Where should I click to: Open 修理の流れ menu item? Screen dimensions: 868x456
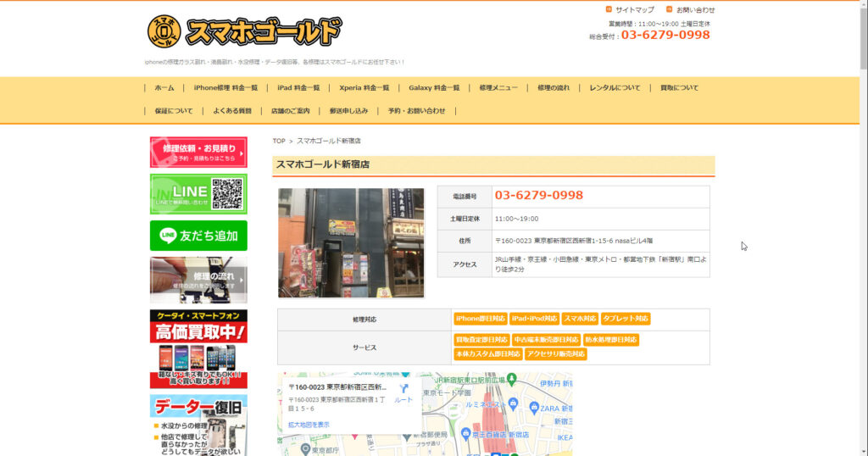[x=554, y=88]
